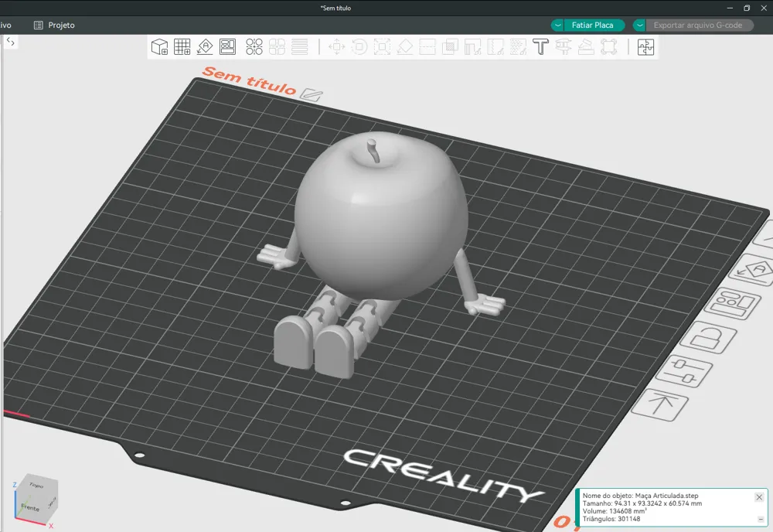Click the Split to parts icon
The image size is (773, 532).
point(277,47)
